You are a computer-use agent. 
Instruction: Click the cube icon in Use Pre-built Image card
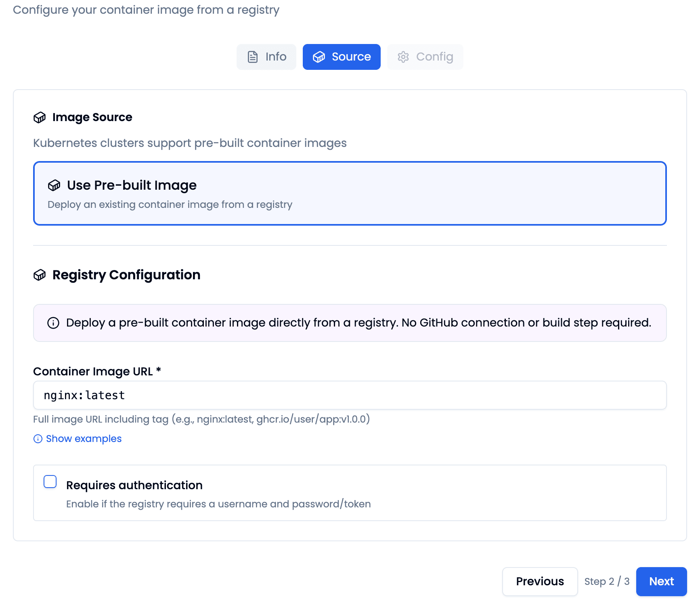[54, 186]
